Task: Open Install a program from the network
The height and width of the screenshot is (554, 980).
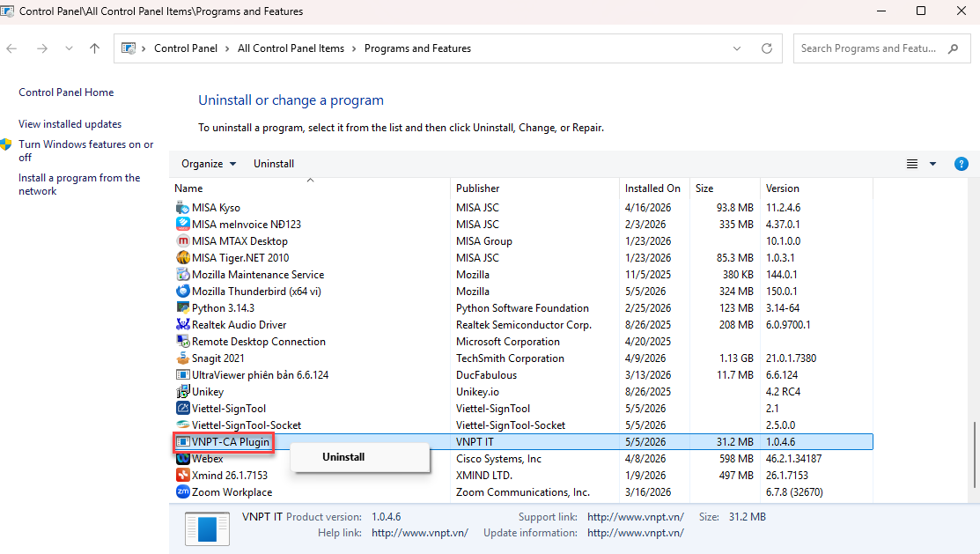Action: pyautogui.click(x=79, y=184)
